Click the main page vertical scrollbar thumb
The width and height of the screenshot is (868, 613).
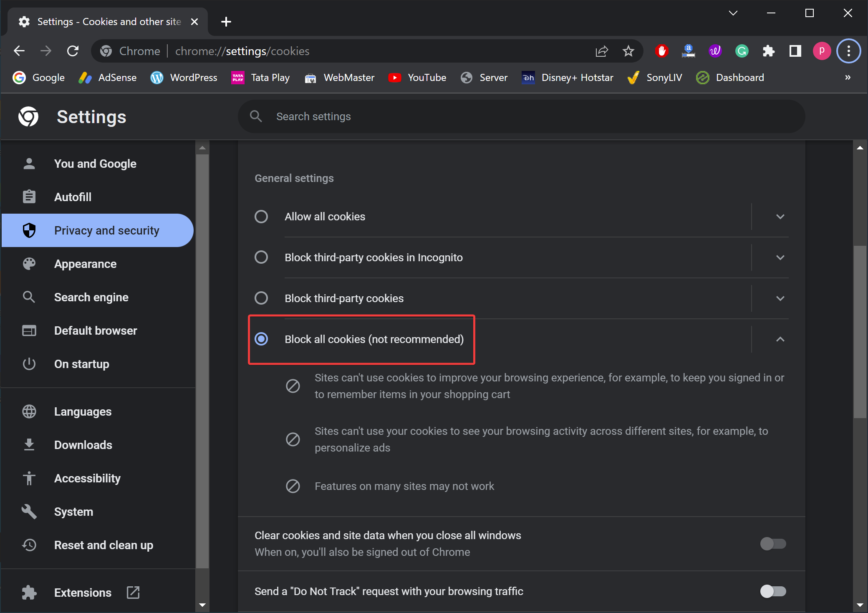(860, 332)
